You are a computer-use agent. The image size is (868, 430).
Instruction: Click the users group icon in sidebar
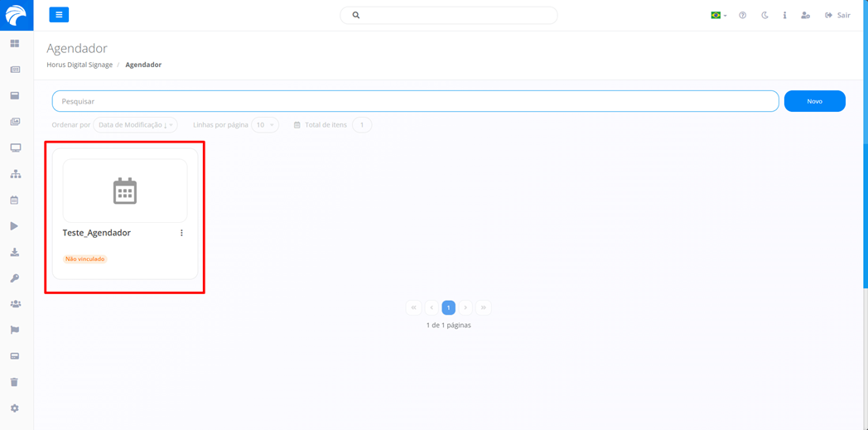point(15,304)
